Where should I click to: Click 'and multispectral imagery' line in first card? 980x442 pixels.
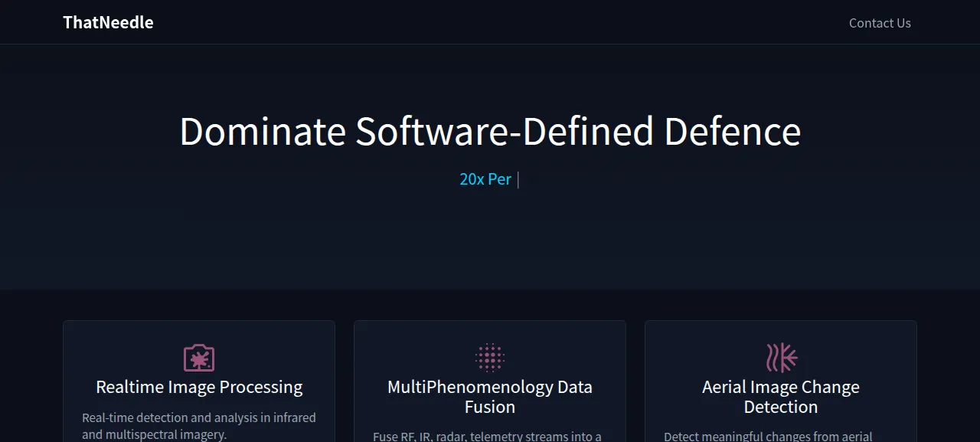tap(155, 434)
